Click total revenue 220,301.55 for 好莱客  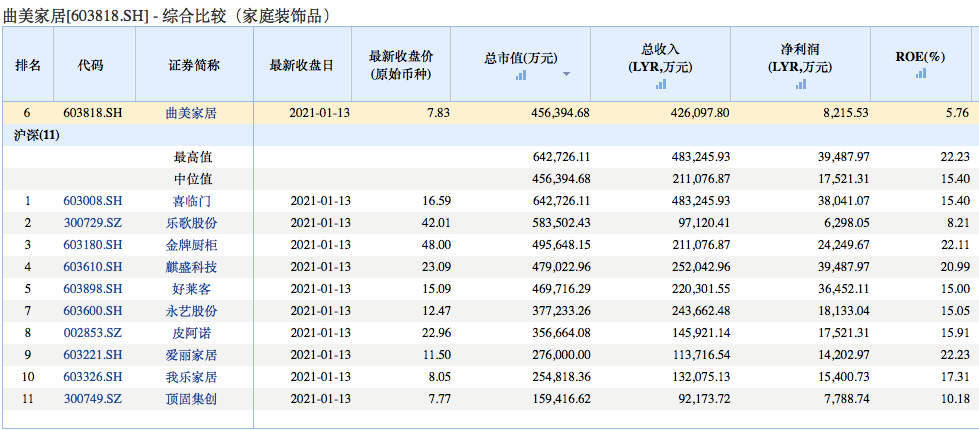[699, 289]
